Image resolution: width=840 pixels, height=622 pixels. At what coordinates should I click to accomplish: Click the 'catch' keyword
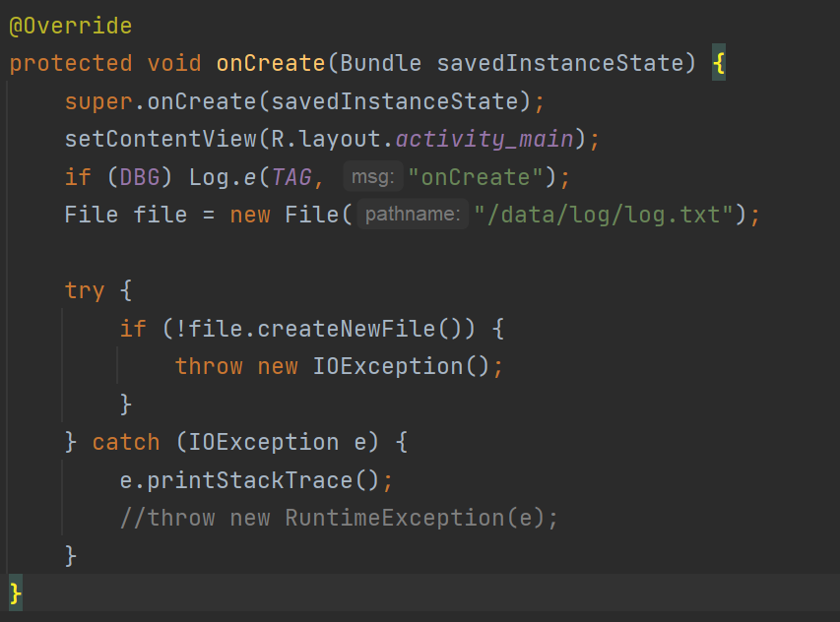tap(126, 443)
